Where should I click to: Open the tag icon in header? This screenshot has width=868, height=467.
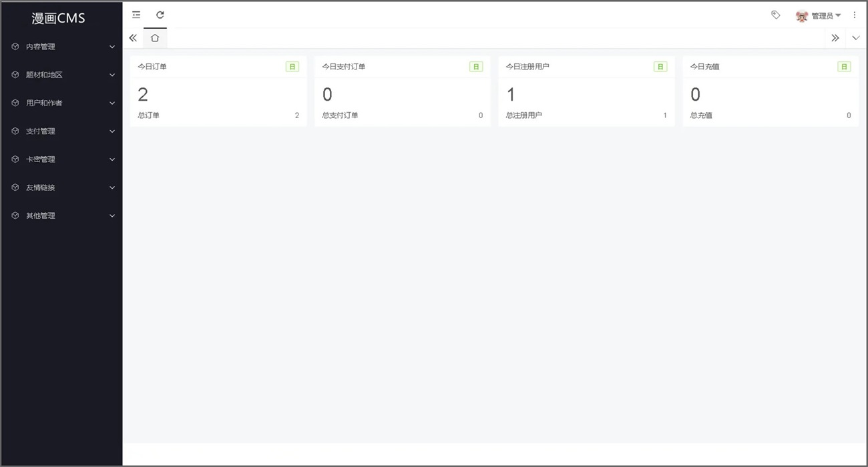(x=775, y=15)
